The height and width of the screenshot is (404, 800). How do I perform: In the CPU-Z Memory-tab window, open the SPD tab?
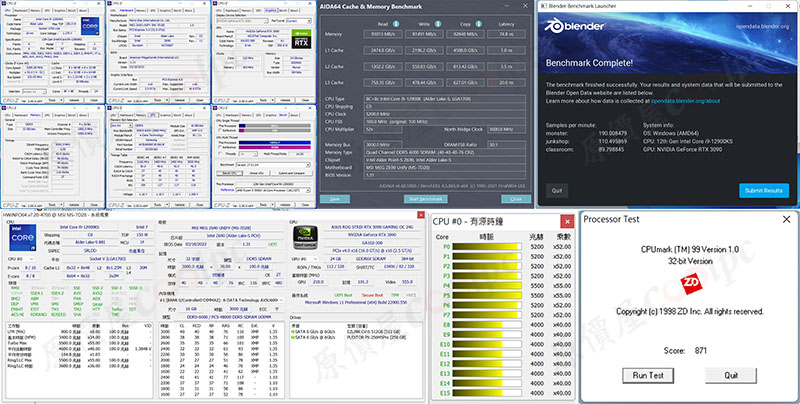click(x=47, y=115)
